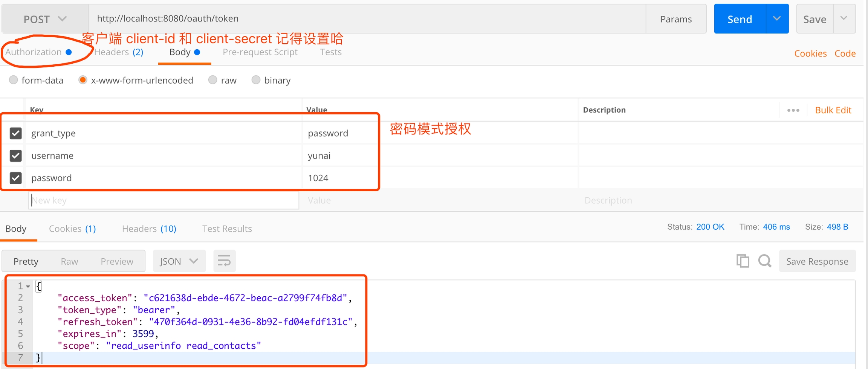Click the Save Response button
868x369 pixels.
point(817,261)
